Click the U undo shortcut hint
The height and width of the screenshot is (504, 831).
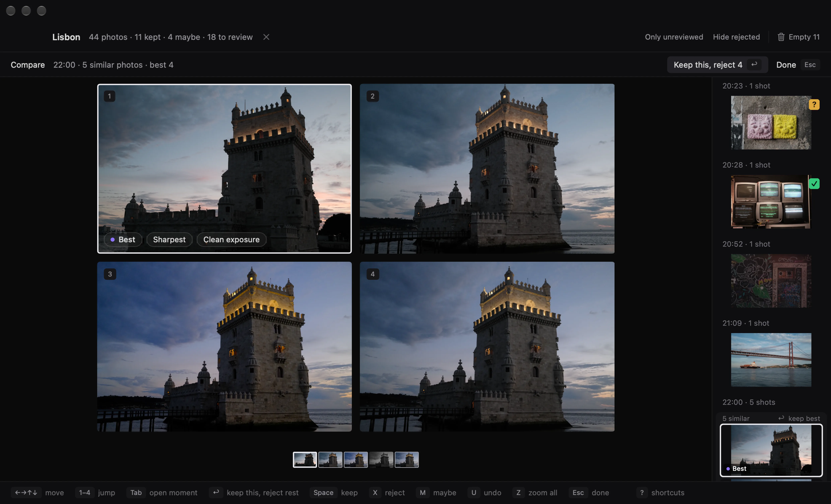[485, 493]
